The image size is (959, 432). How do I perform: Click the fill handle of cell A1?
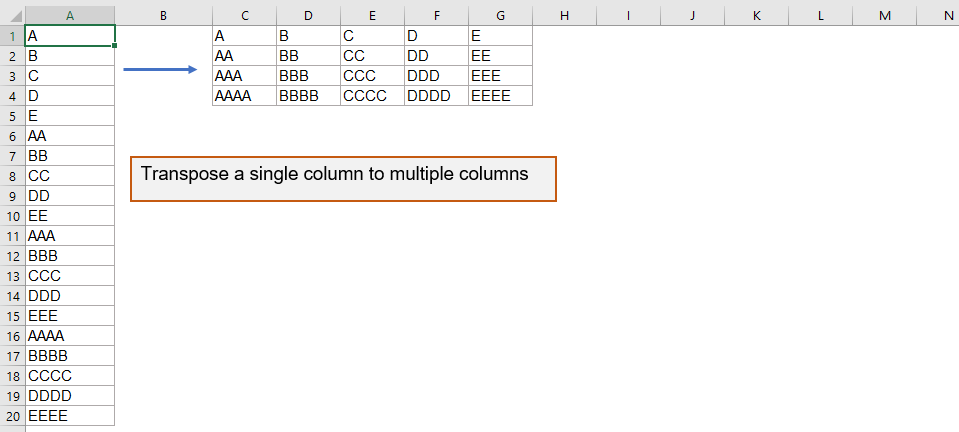(x=115, y=46)
